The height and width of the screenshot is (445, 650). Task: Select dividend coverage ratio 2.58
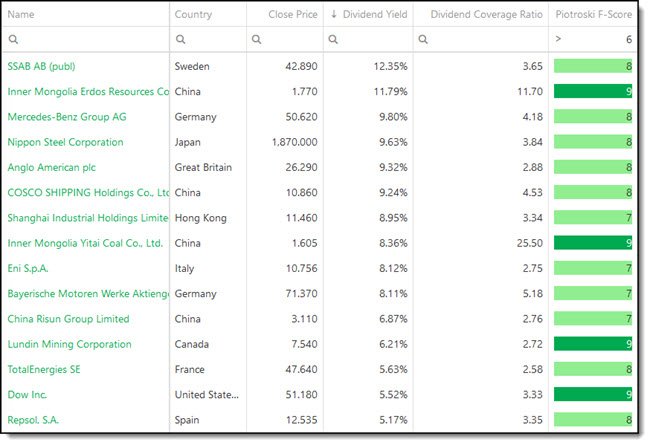pyautogui.click(x=533, y=370)
